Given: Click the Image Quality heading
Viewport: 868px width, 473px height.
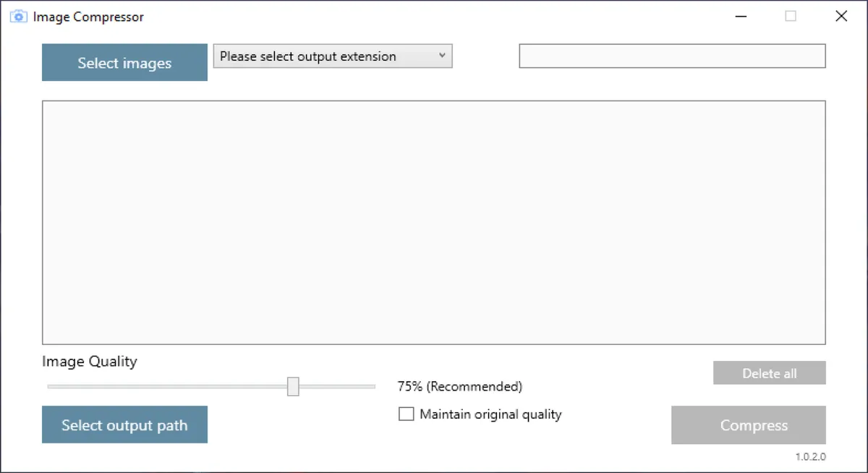Looking at the screenshot, I should tap(90, 361).
